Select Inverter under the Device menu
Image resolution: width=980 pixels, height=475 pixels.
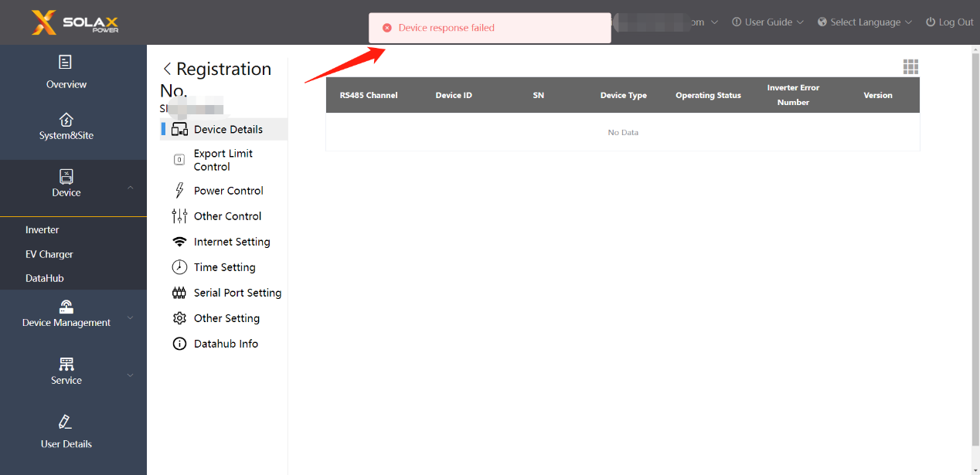(x=43, y=230)
